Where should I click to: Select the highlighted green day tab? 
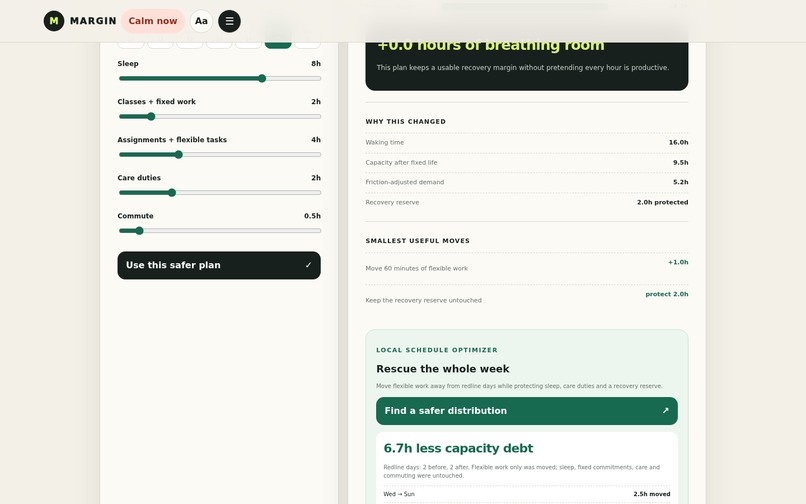(278, 45)
